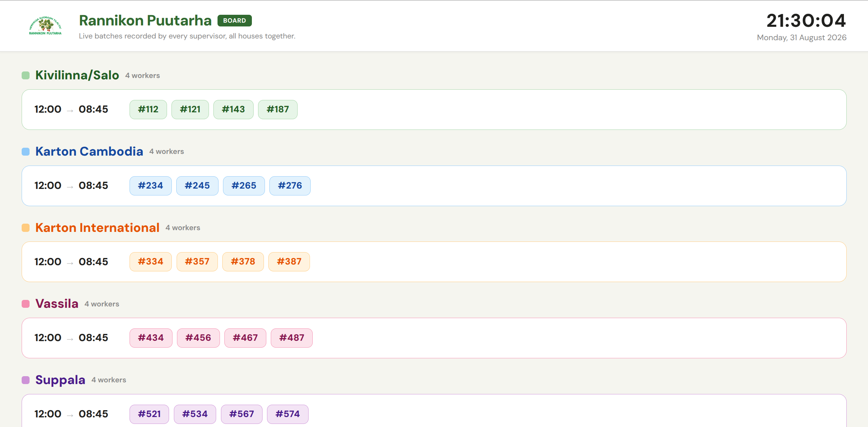Select worker chip #521
This screenshot has width=868, height=427.
pos(149,414)
